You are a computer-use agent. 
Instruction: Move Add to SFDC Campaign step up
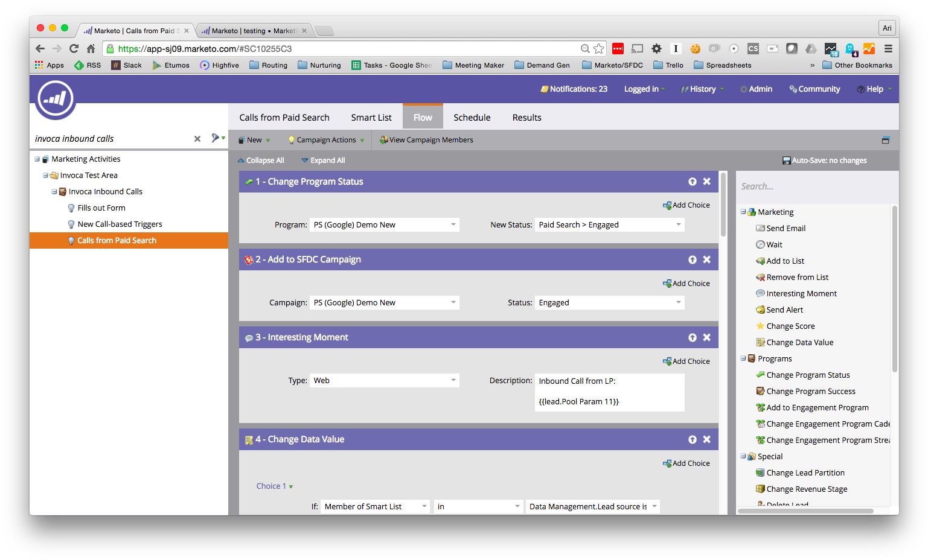point(693,259)
